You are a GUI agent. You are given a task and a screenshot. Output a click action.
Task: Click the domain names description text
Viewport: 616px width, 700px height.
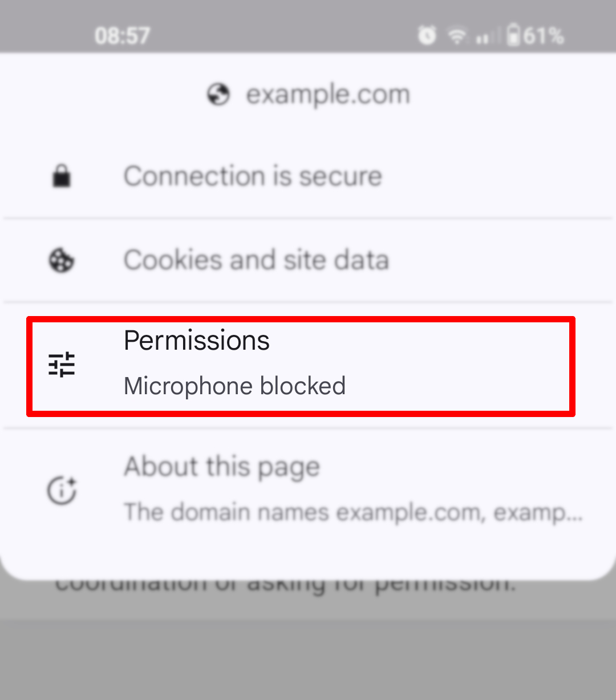(x=352, y=512)
